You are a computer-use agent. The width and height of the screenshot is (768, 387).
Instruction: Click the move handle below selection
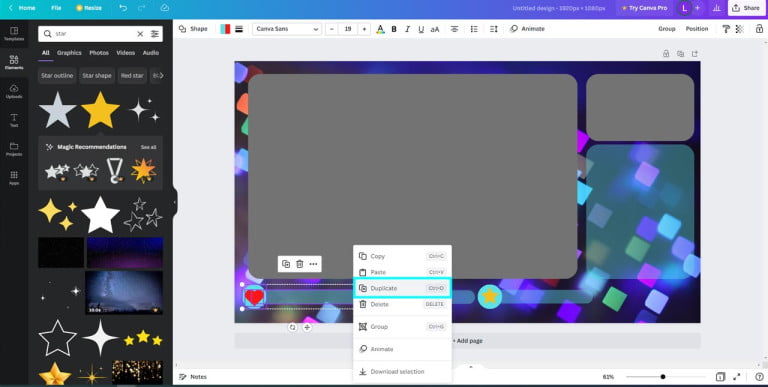click(307, 328)
